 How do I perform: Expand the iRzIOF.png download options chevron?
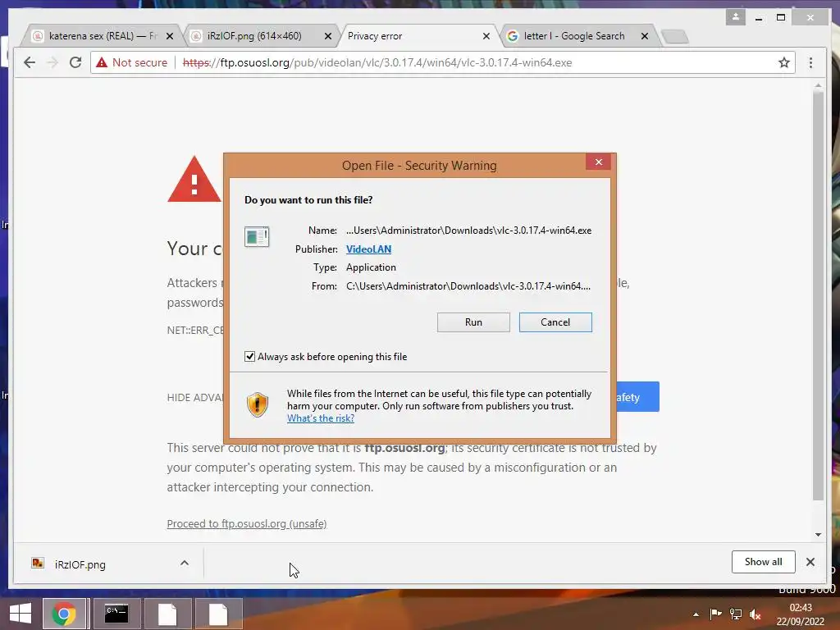coord(185,563)
